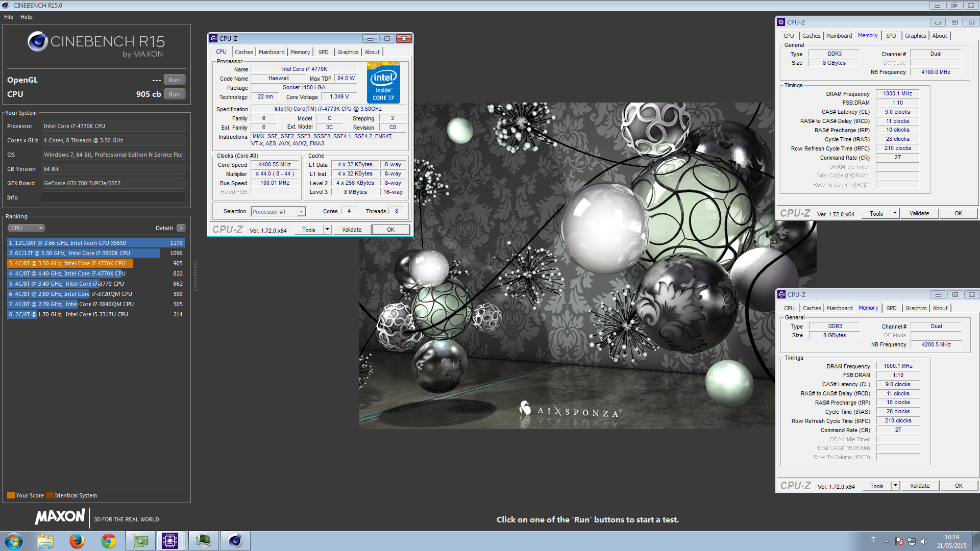980x551 pixels.
Task: Switch to the Cinebench taskbar icon
Action: (x=235, y=541)
